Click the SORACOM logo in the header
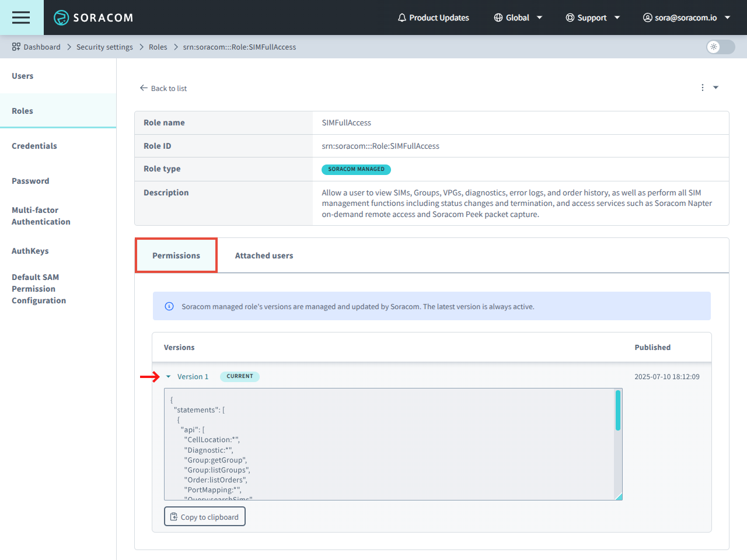Screen dimensions: 747x560 click(x=93, y=17)
